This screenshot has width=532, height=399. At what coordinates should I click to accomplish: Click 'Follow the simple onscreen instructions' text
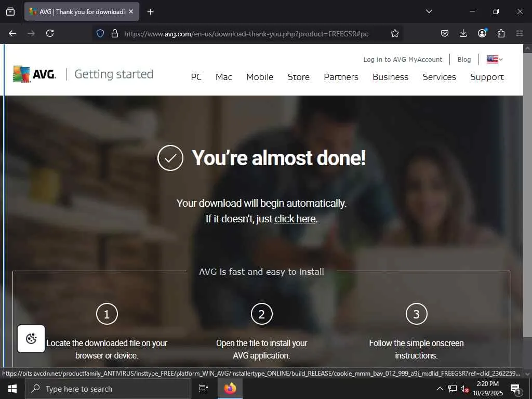pos(416,349)
